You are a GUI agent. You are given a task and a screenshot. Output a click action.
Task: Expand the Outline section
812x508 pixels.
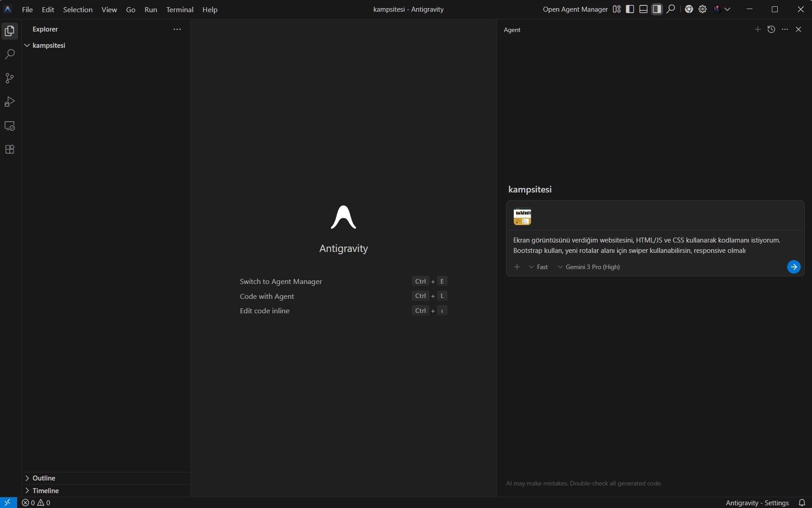coord(44,478)
